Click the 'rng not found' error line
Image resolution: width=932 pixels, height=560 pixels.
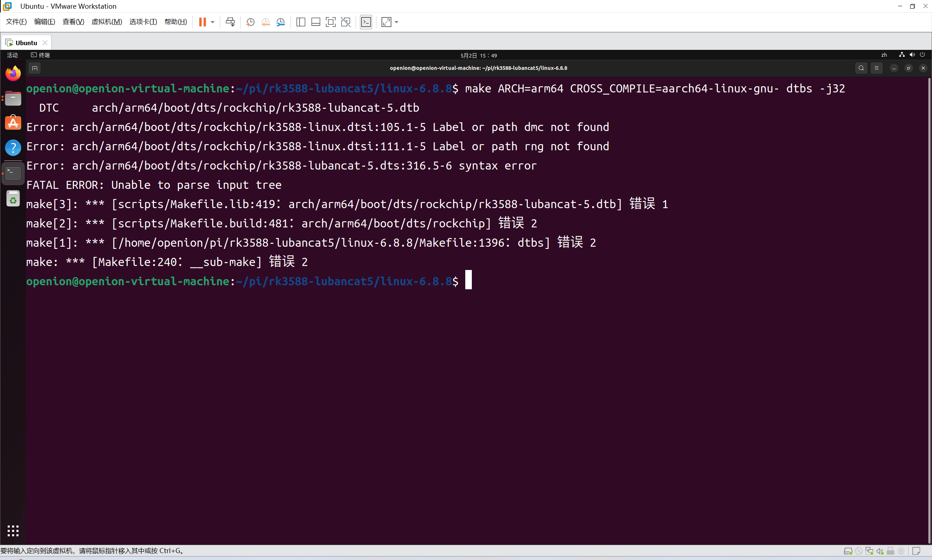[x=317, y=146]
